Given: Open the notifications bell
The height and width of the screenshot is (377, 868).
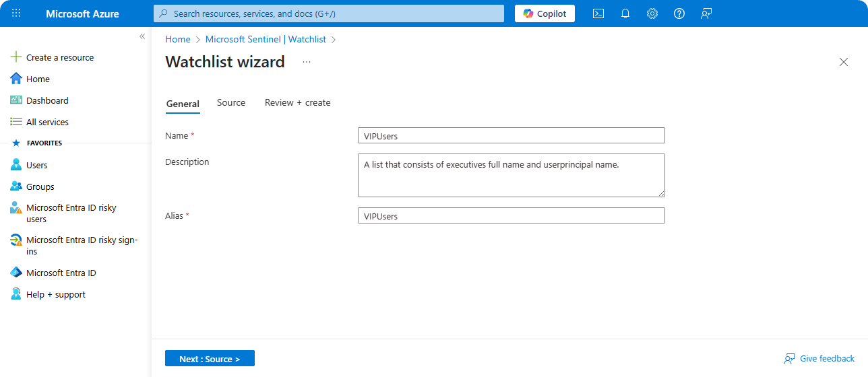Looking at the screenshot, I should click(625, 13).
